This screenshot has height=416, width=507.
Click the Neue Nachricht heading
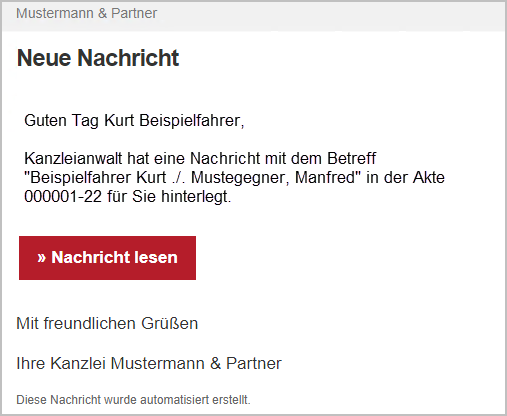click(x=98, y=58)
